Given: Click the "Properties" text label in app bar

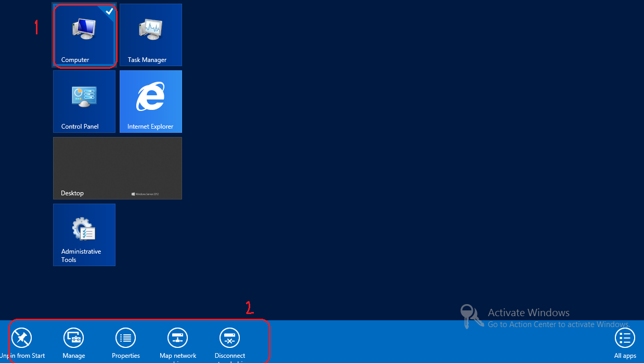Looking at the screenshot, I should tap(126, 356).
